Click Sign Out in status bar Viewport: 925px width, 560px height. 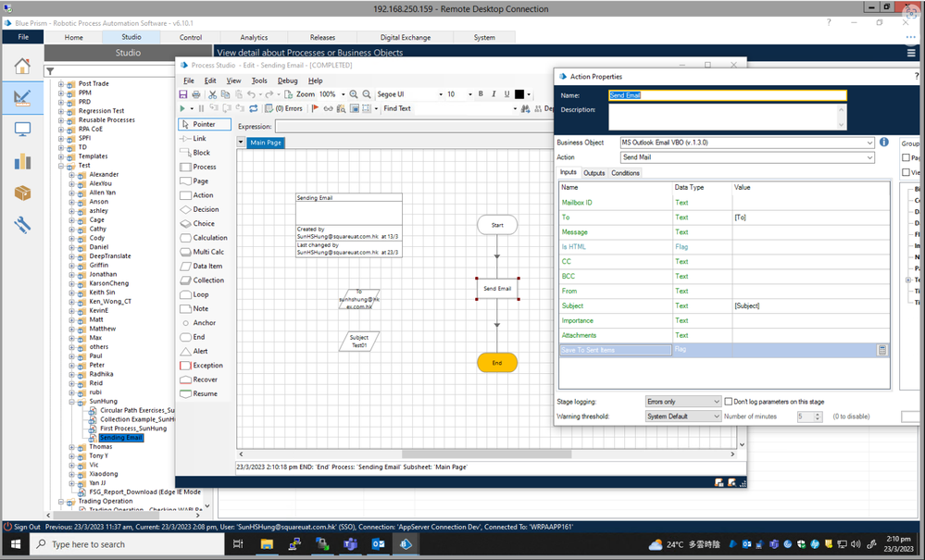click(27, 527)
